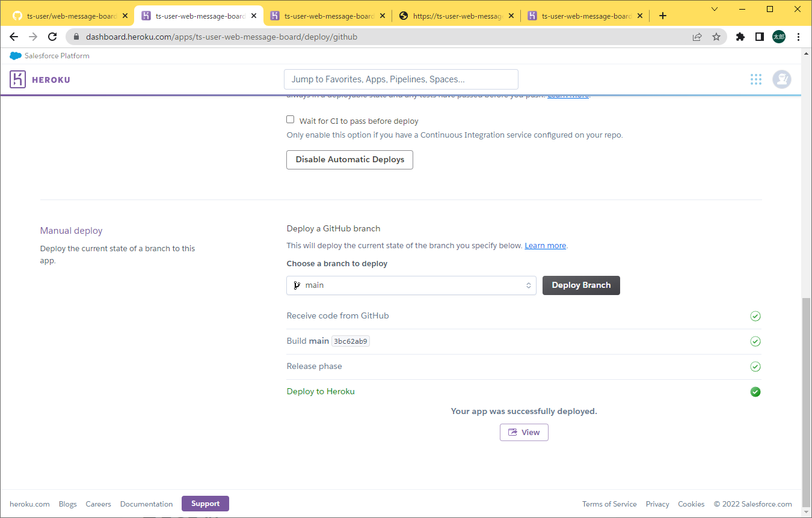
Task: Open Learn more link for manual deploy
Action: coord(546,246)
